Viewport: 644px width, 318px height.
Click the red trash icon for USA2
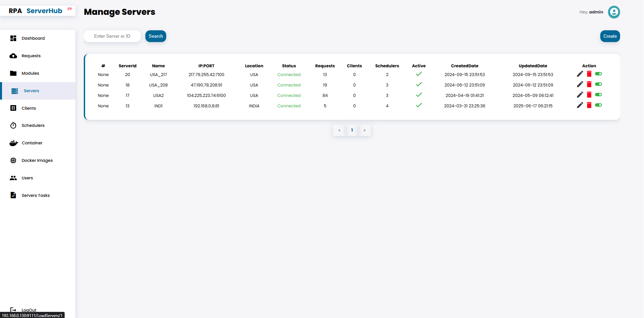(x=589, y=95)
